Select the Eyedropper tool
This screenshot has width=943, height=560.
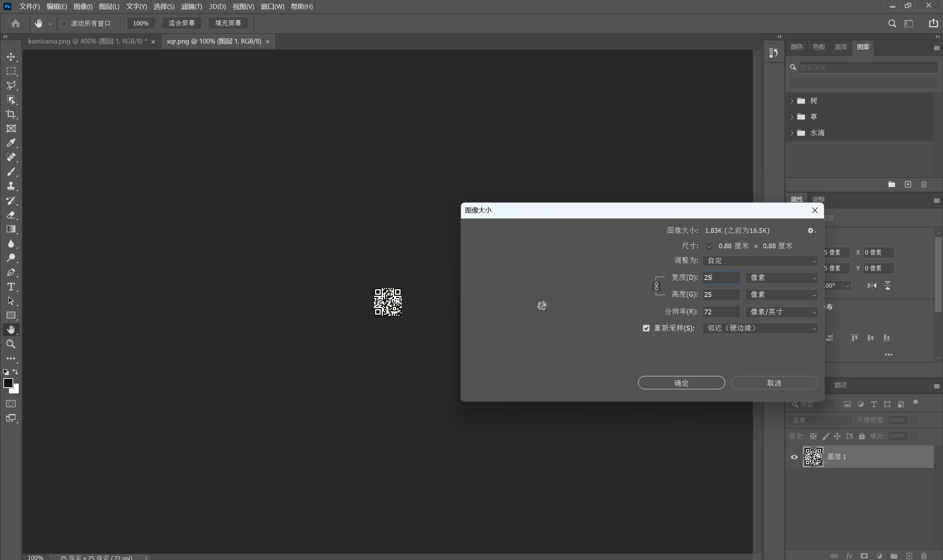coord(11,143)
